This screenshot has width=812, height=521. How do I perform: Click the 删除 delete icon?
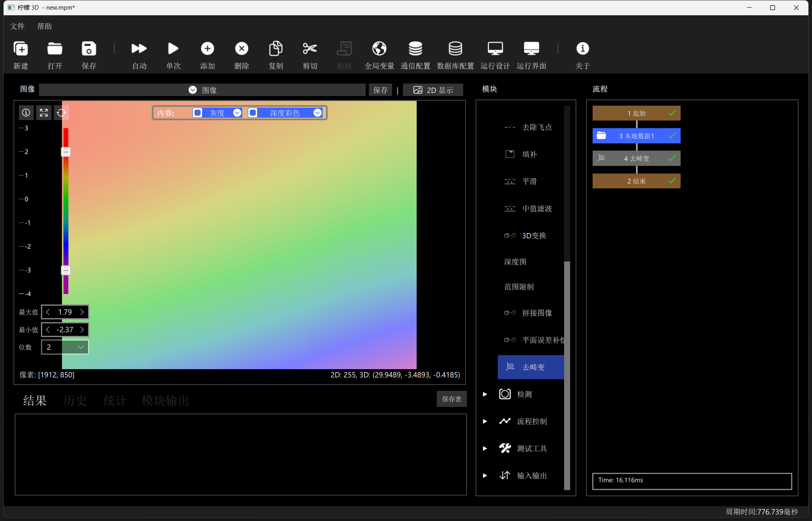(241, 49)
